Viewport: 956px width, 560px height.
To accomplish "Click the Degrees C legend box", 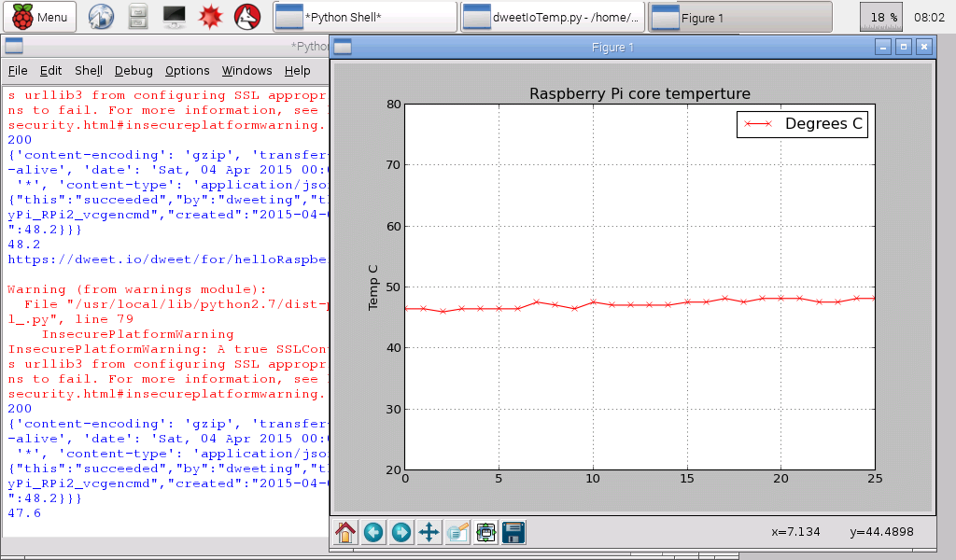I will 802,124.
